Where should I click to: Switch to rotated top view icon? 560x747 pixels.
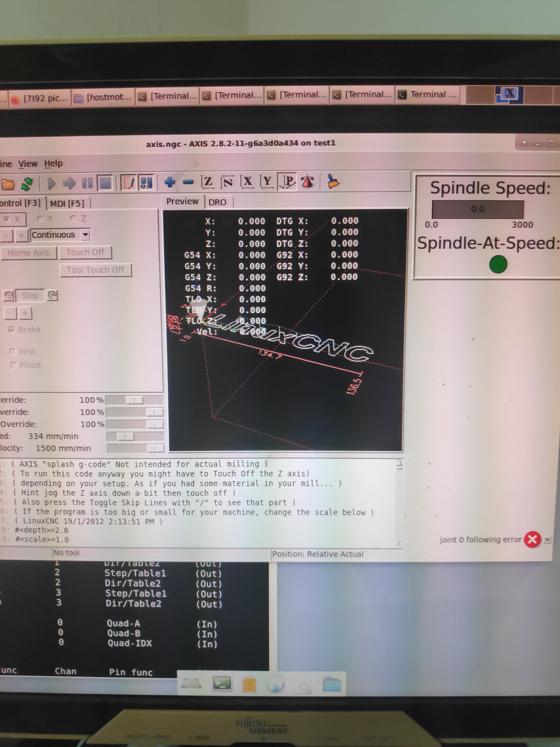[x=227, y=182]
